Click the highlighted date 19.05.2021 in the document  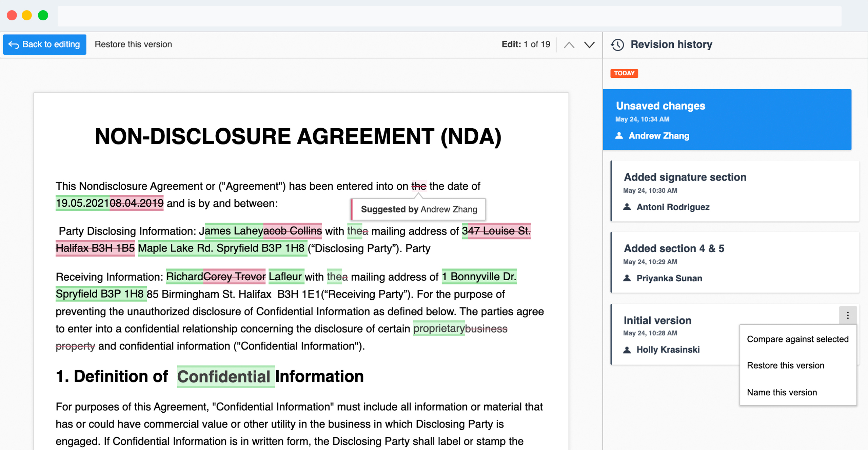(82, 203)
